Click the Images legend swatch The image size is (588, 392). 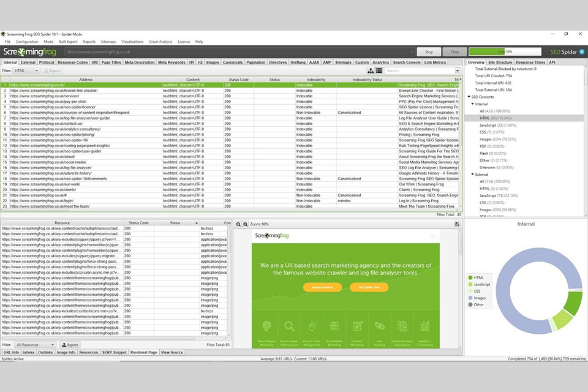[x=470, y=298]
